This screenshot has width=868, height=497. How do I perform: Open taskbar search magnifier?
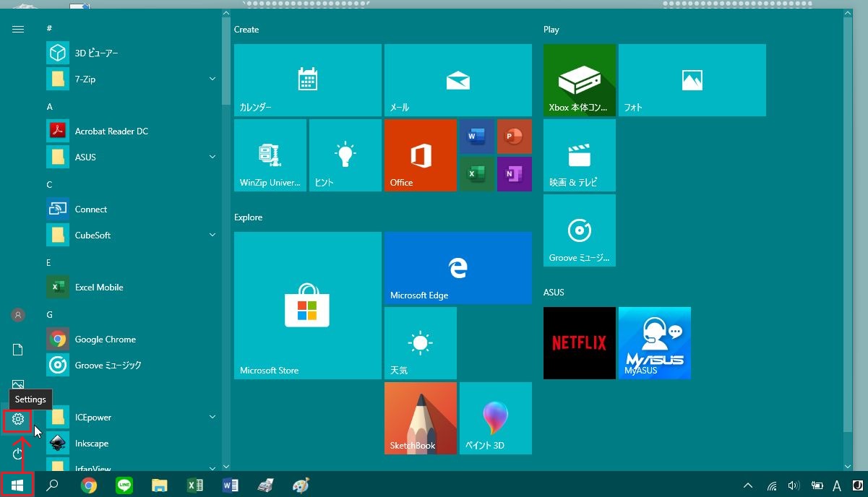(x=52, y=485)
